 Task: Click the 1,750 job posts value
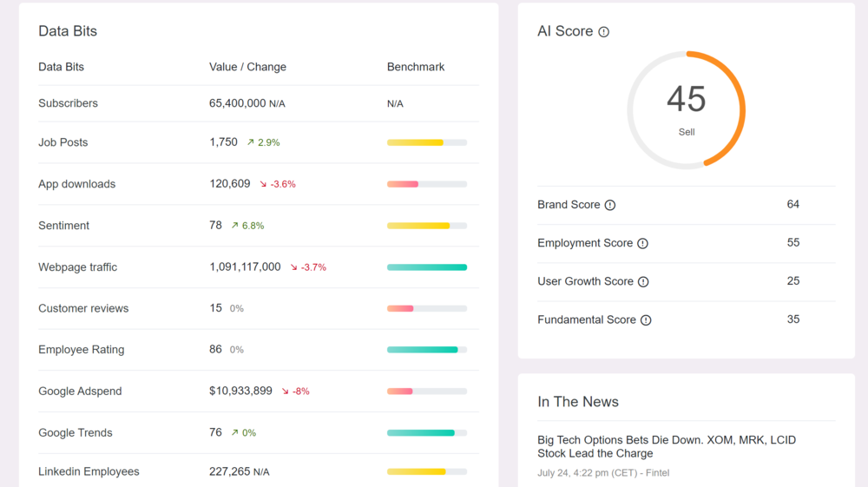click(224, 142)
